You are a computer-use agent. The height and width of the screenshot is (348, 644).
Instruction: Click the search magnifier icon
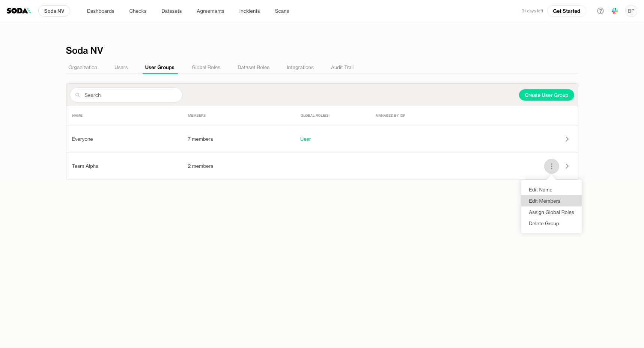pyautogui.click(x=78, y=95)
